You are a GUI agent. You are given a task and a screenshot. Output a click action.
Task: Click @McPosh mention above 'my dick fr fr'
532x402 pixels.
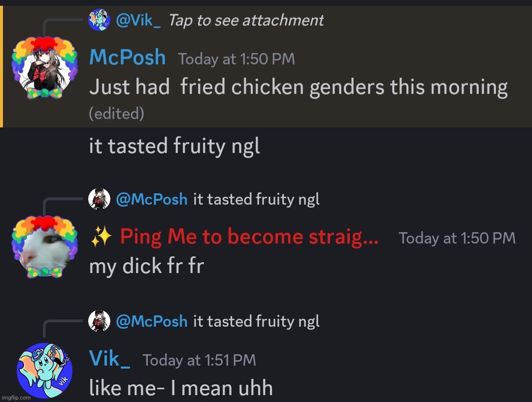152,199
